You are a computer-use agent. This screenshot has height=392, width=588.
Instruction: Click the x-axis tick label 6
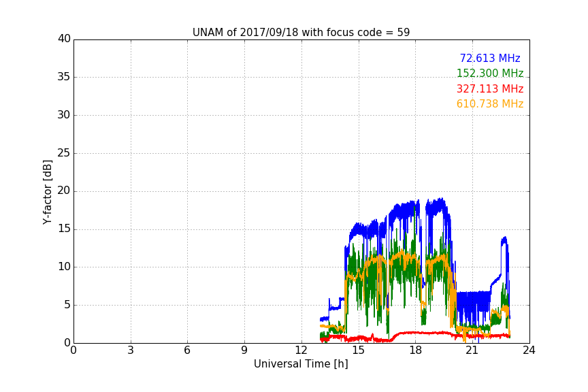(187, 350)
